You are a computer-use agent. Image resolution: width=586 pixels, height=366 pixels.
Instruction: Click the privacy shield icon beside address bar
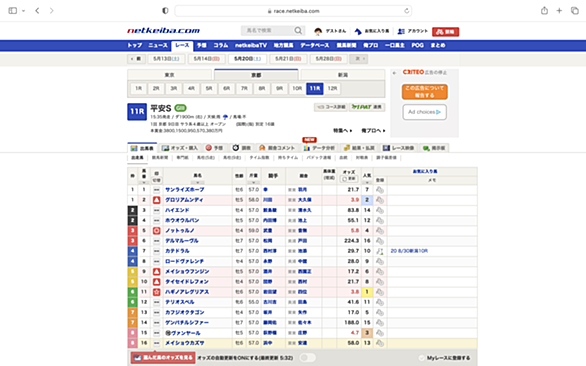tap(165, 10)
